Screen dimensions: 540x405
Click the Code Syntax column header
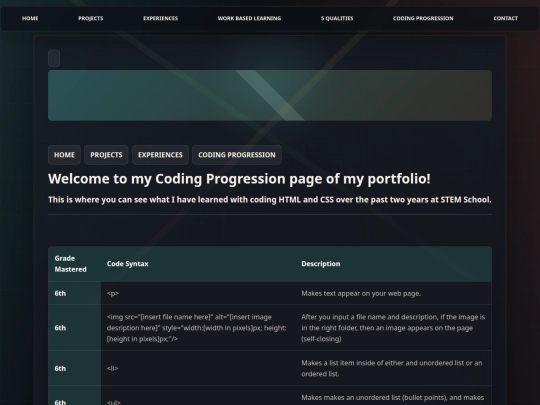pos(198,264)
